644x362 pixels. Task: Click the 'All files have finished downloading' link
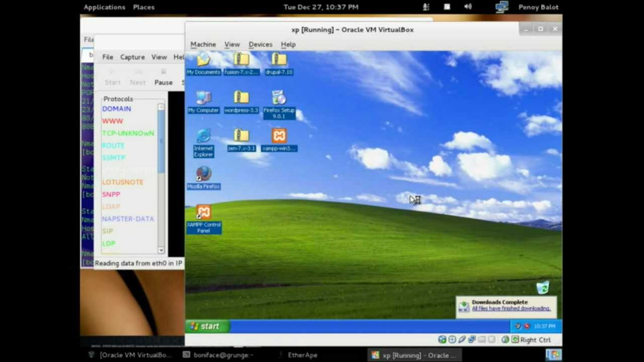point(511,309)
